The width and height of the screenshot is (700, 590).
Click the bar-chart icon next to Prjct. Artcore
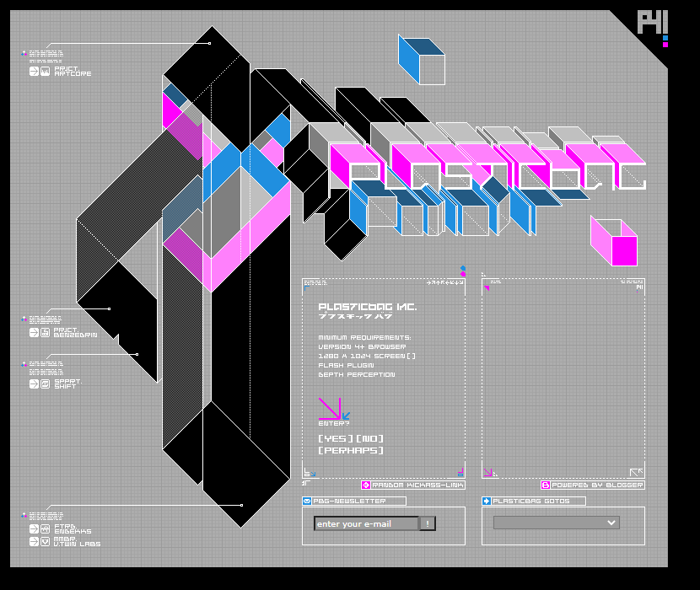click(45, 71)
